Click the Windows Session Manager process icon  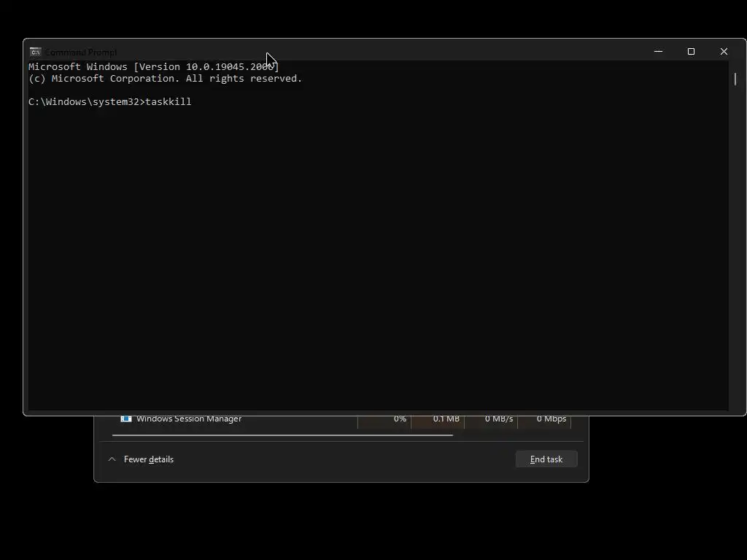[125, 419]
